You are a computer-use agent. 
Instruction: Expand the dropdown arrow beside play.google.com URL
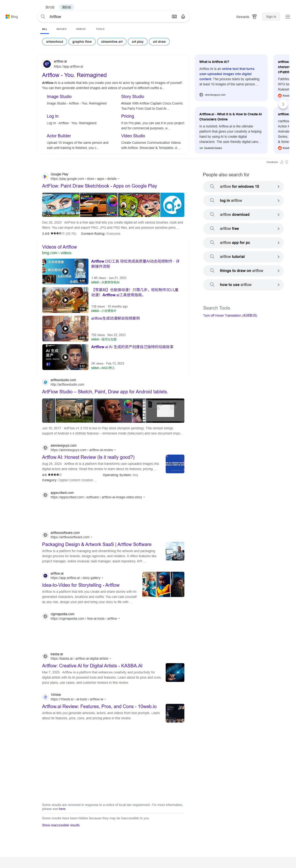118,179
